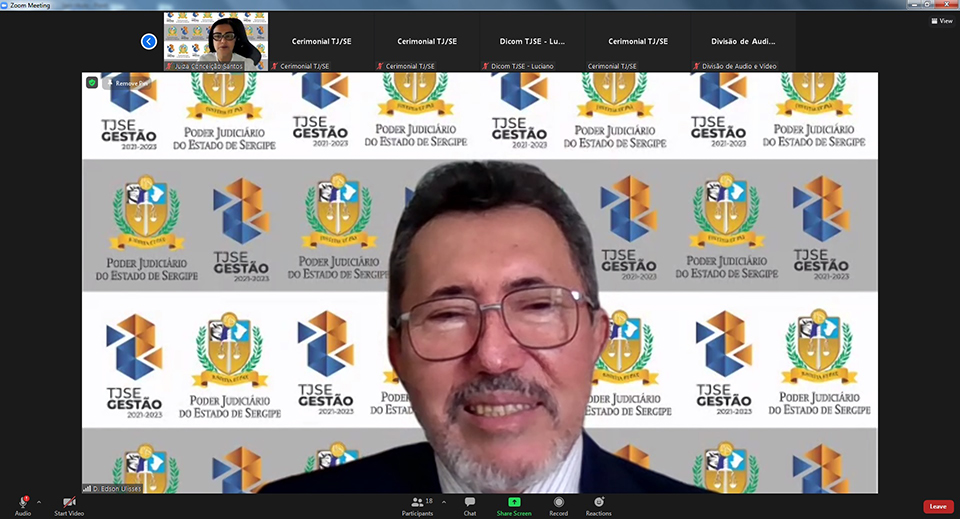
Task: Expand the arrow next to Participants
Action: click(x=443, y=502)
